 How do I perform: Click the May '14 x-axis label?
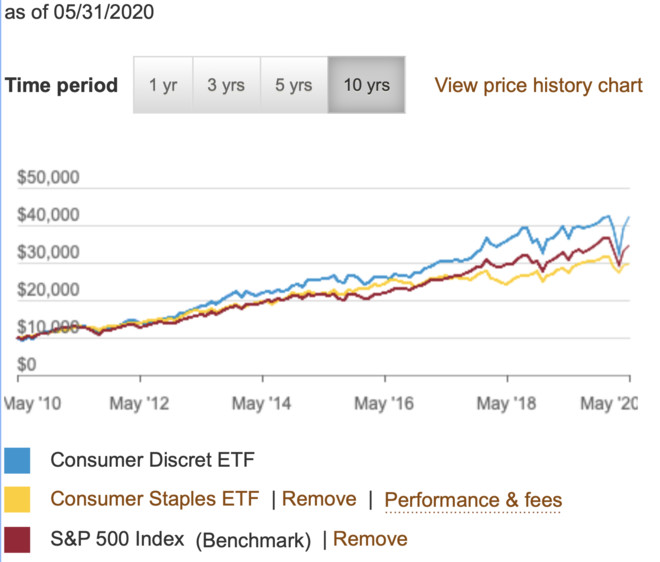click(262, 404)
